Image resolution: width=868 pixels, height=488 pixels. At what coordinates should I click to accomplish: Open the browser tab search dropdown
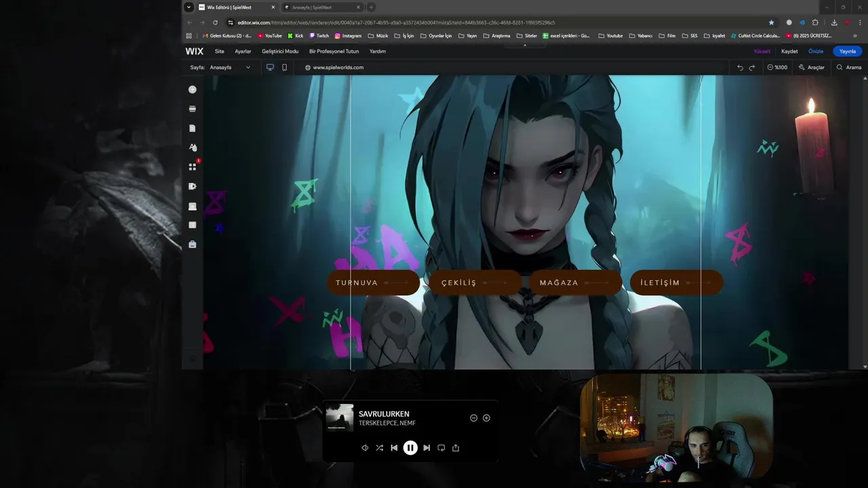click(x=189, y=7)
